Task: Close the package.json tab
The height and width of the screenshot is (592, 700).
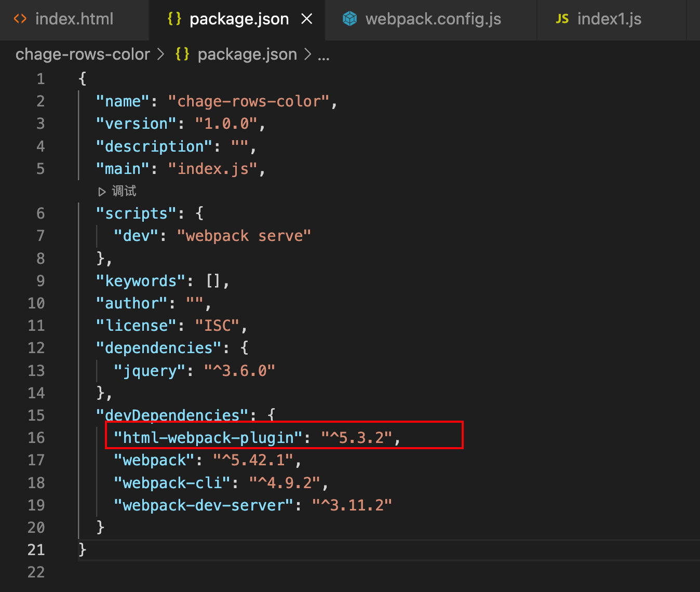Action: click(307, 19)
